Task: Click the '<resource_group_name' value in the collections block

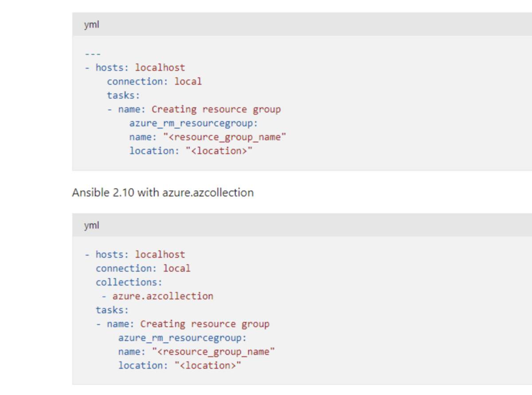Action: tap(213, 352)
